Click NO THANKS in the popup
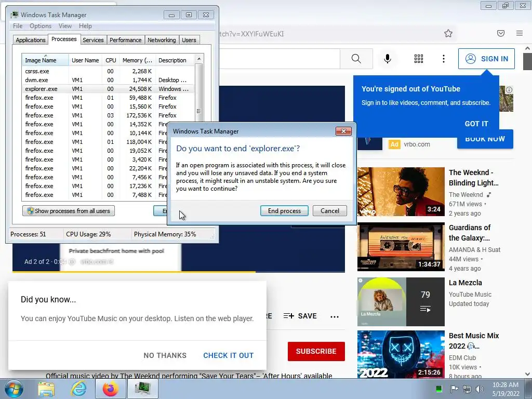 coord(165,355)
